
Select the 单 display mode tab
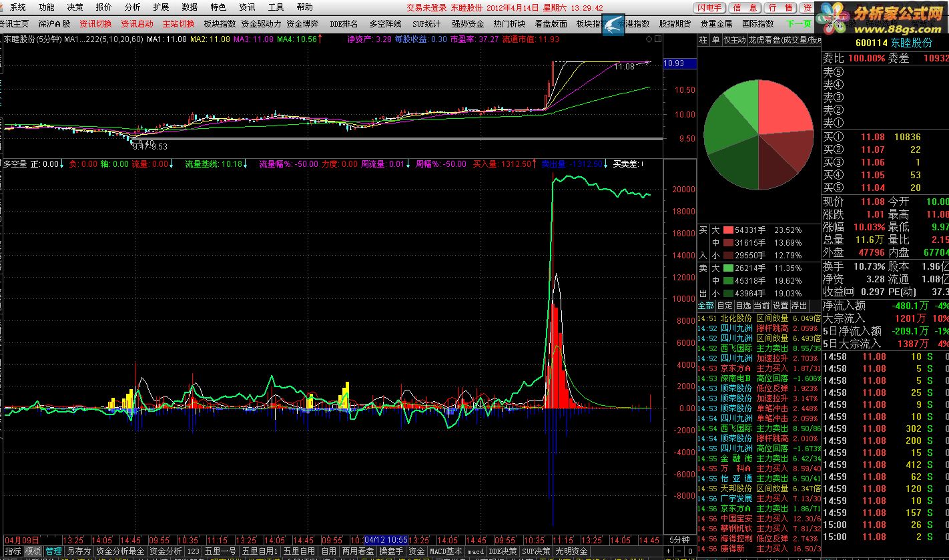715,40
